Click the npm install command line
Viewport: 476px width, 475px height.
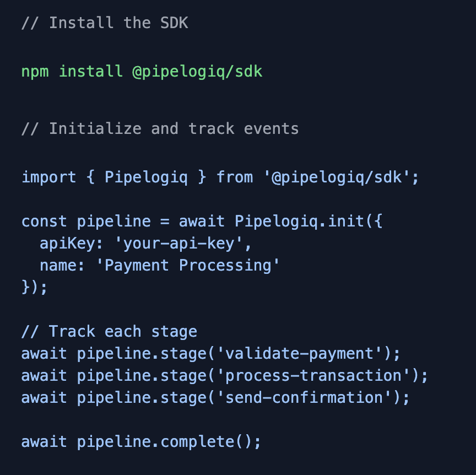point(142,72)
